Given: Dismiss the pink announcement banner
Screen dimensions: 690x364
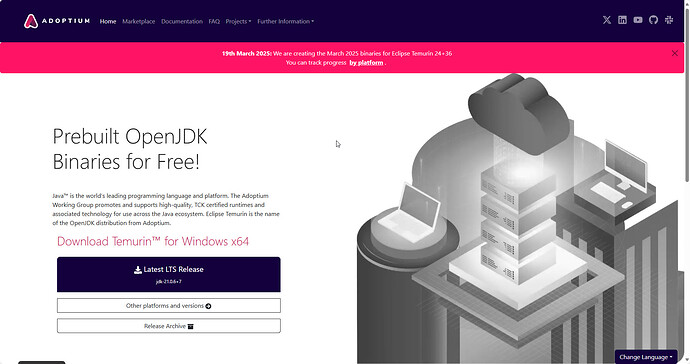Looking at the screenshot, I should point(675,53).
